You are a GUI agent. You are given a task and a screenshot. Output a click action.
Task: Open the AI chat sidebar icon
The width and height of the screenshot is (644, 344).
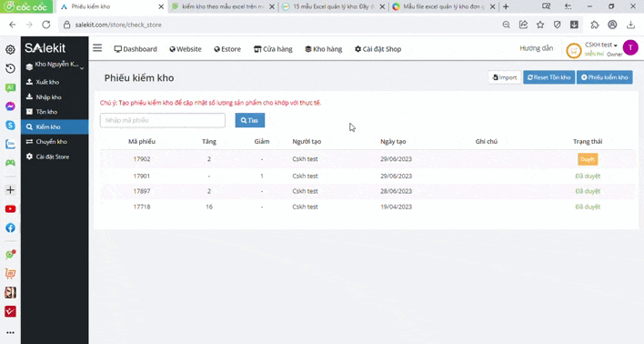10,87
